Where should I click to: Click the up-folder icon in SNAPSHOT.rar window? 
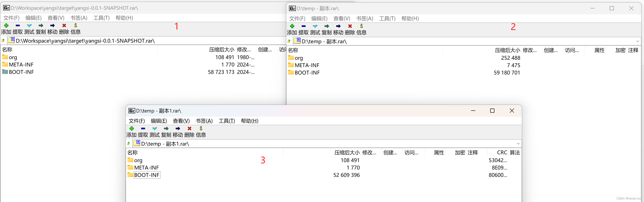(x=3, y=41)
